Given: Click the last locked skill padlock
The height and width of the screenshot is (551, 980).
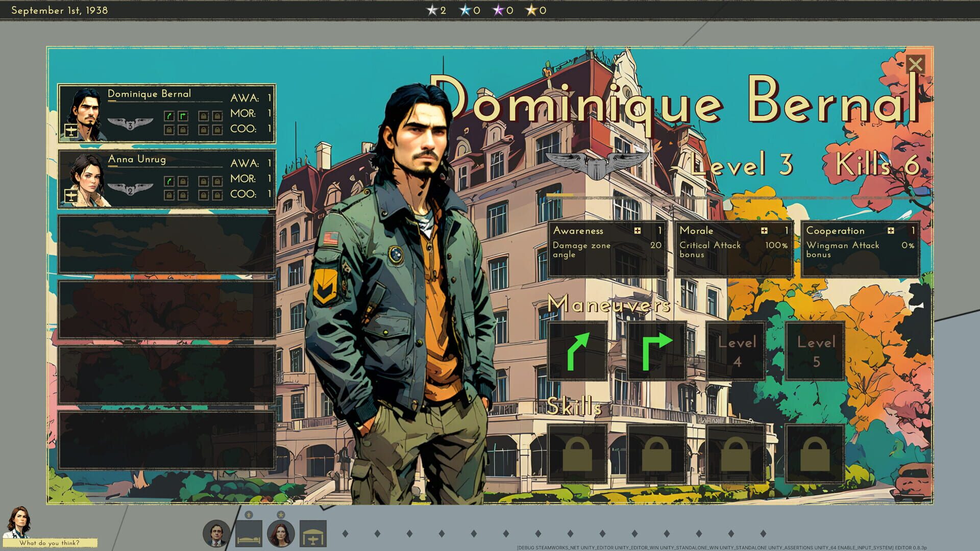Looking at the screenshot, I should point(815,454).
